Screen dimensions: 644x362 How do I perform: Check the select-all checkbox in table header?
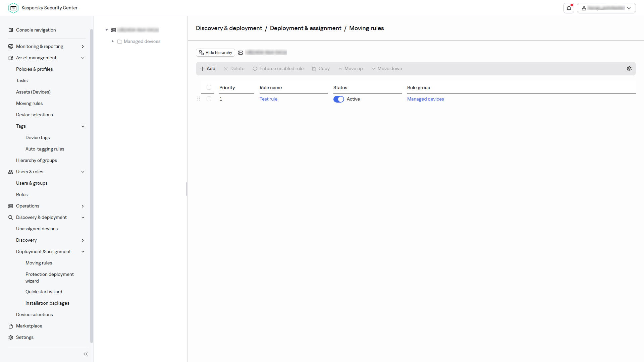(x=209, y=87)
